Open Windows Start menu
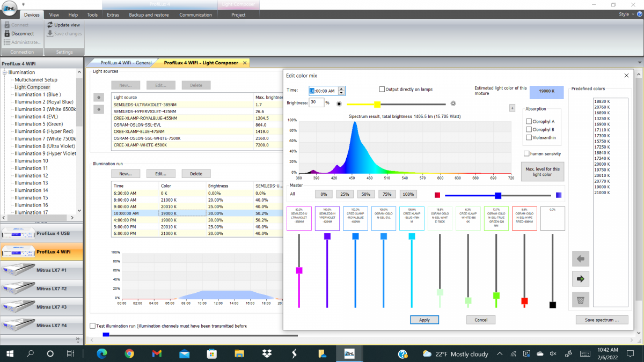This screenshot has height=362, width=644. [x=10, y=353]
